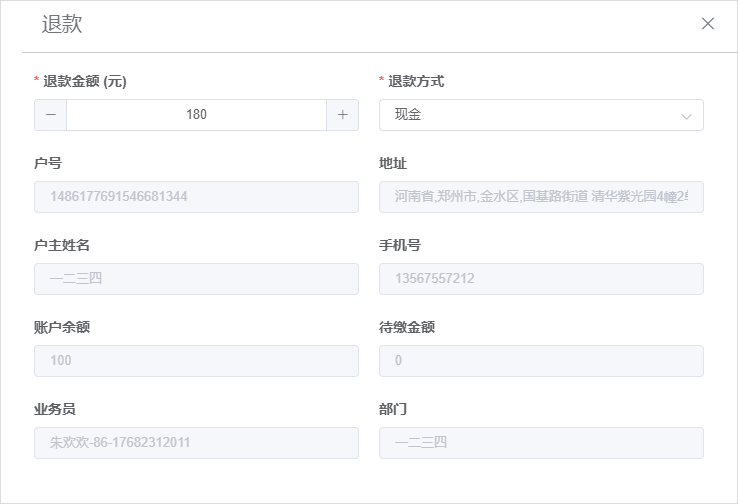The height and width of the screenshot is (504, 738).
Task: Open the 退款方式 dropdown showing 现金
Action: point(541,115)
